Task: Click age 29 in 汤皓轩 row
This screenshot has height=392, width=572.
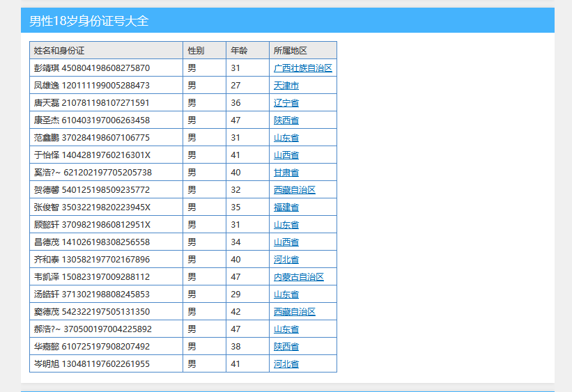Action: coord(247,295)
